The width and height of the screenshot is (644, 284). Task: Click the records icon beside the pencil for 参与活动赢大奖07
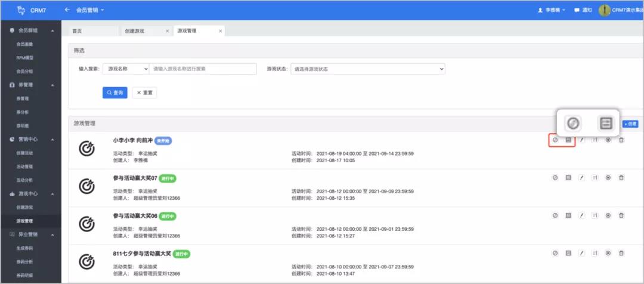tap(595, 178)
